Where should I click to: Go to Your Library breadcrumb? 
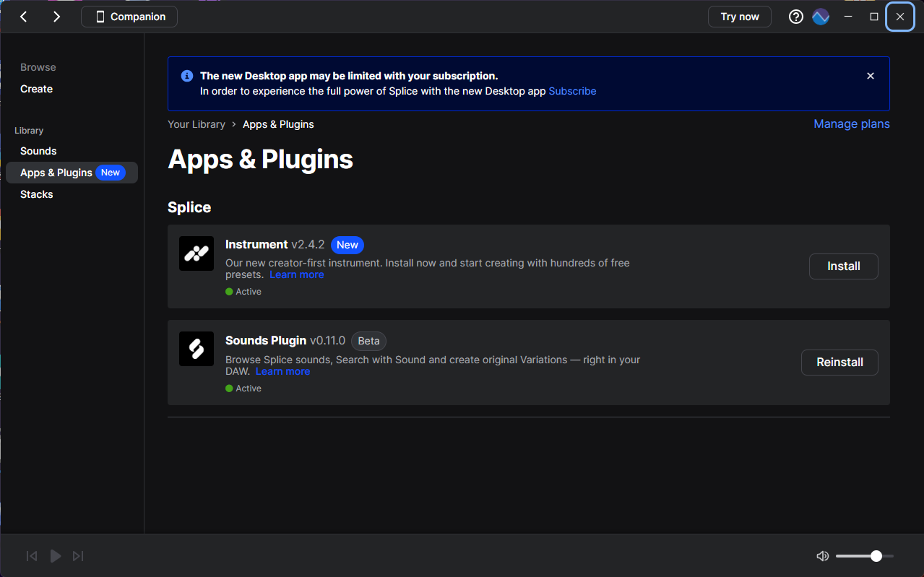[197, 124]
